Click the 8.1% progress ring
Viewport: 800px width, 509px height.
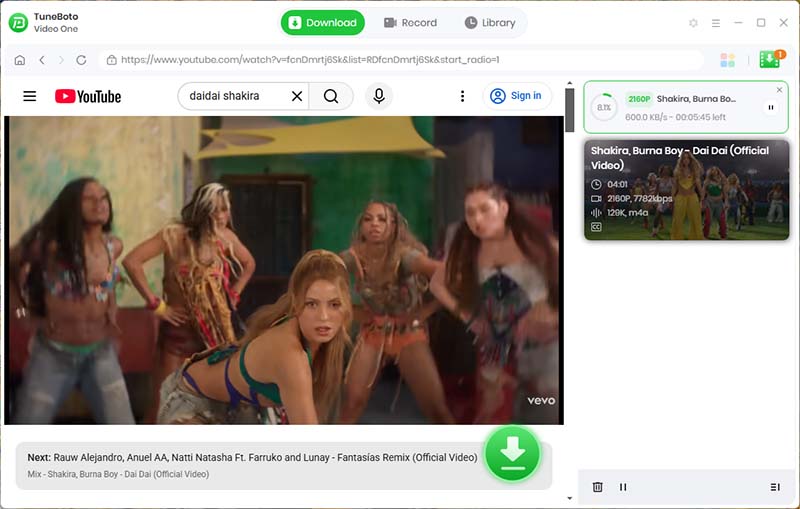click(x=604, y=107)
